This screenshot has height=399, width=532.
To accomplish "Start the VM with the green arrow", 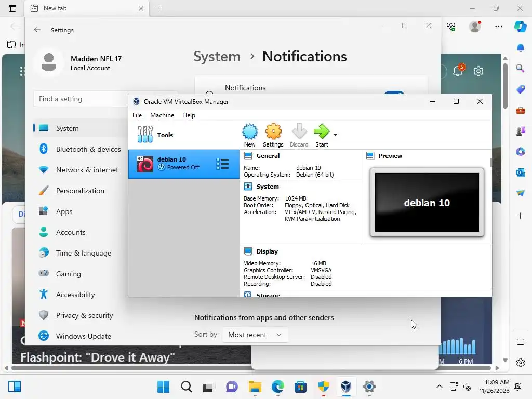I will pos(322,136).
